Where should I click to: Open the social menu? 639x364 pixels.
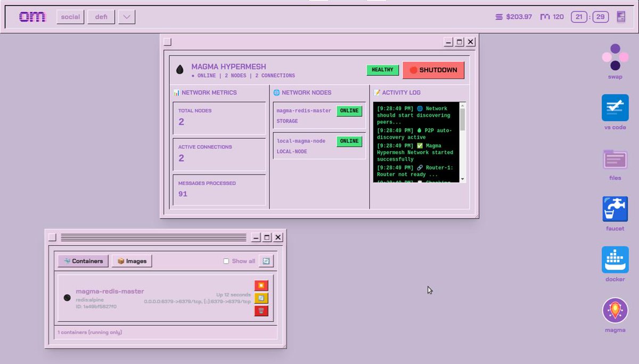click(x=70, y=17)
